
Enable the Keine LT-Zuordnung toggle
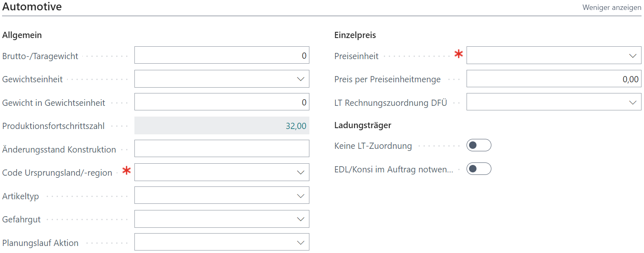coord(479,146)
